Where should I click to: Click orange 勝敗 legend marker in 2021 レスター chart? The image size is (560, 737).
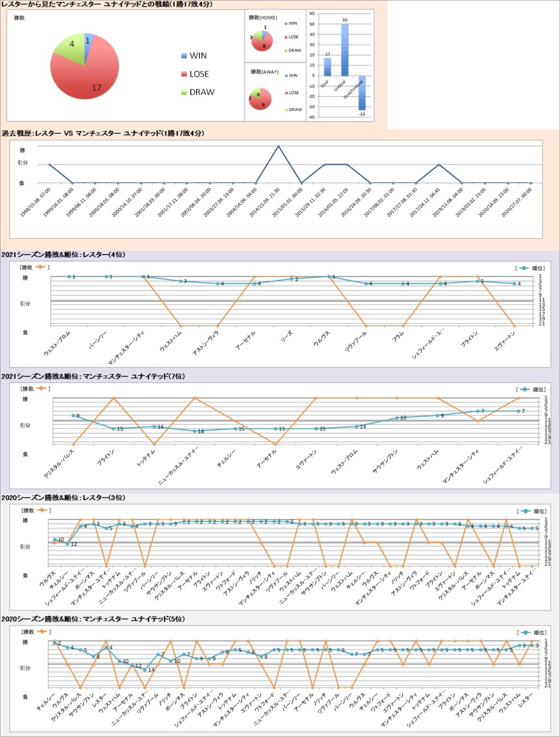click(41, 267)
